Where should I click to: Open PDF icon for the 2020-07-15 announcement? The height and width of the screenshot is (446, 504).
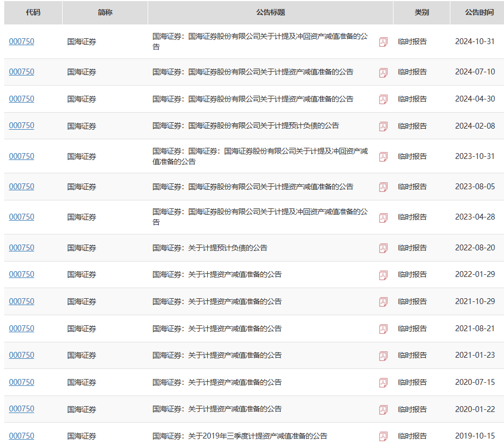tap(383, 383)
